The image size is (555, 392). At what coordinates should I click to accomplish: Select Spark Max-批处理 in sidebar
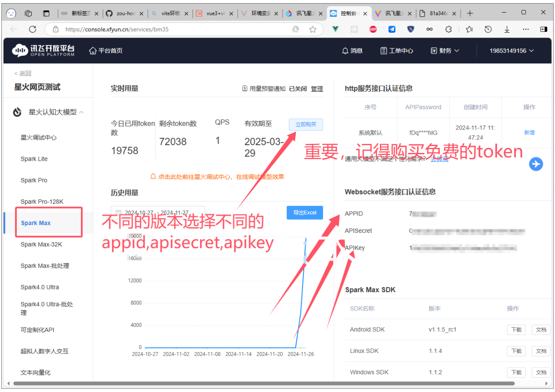pos(45,265)
